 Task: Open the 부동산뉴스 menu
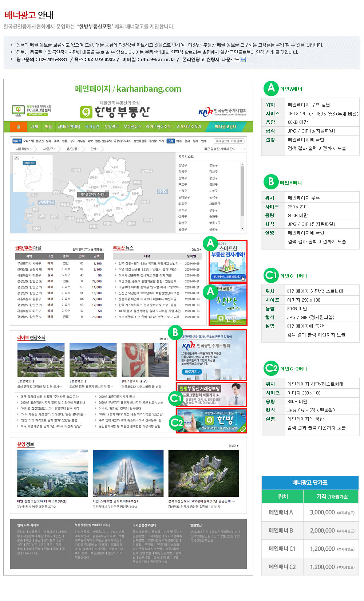pos(132,127)
